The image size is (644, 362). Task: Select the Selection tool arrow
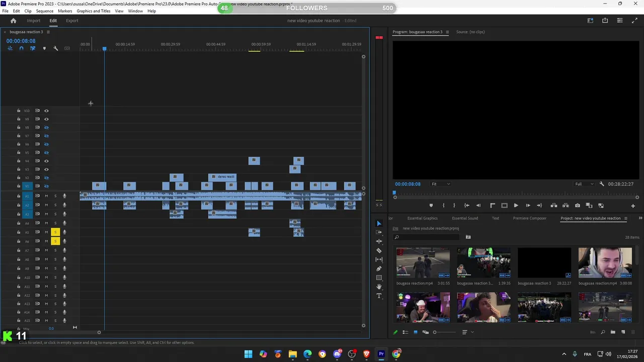[379, 223]
